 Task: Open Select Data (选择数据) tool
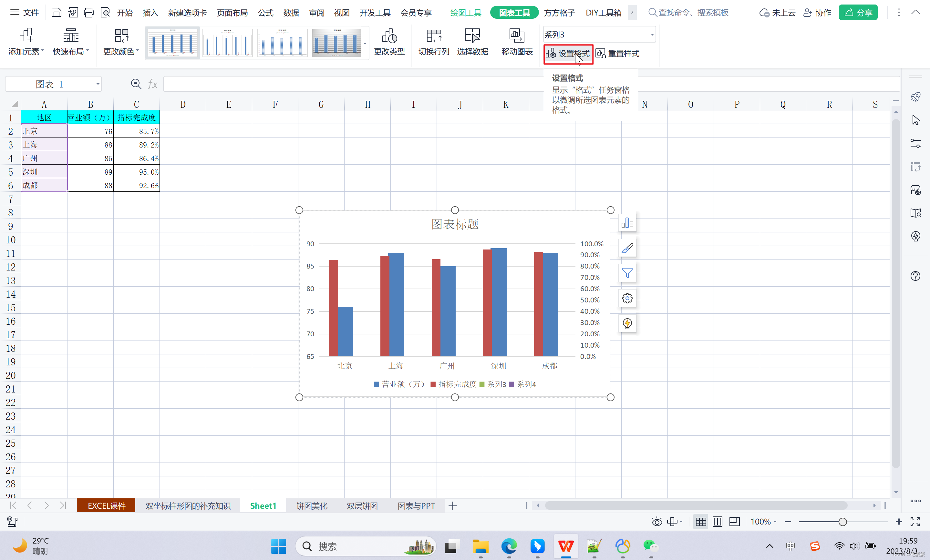pyautogui.click(x=472, y=36)
